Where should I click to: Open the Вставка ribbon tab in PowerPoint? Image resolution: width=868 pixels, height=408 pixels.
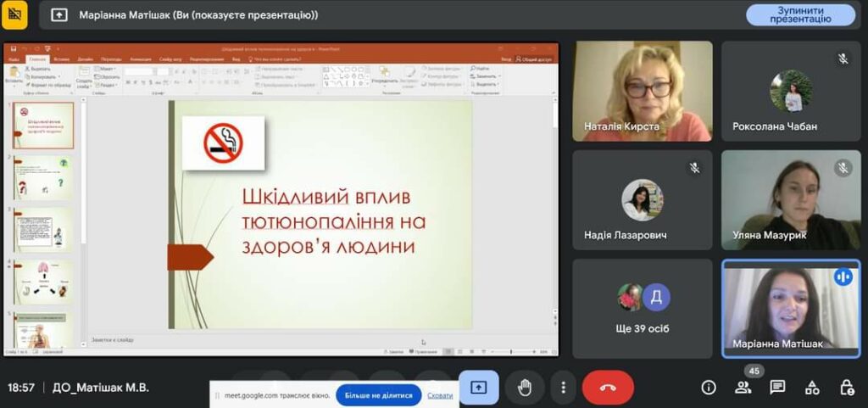[x=61, y=59]
